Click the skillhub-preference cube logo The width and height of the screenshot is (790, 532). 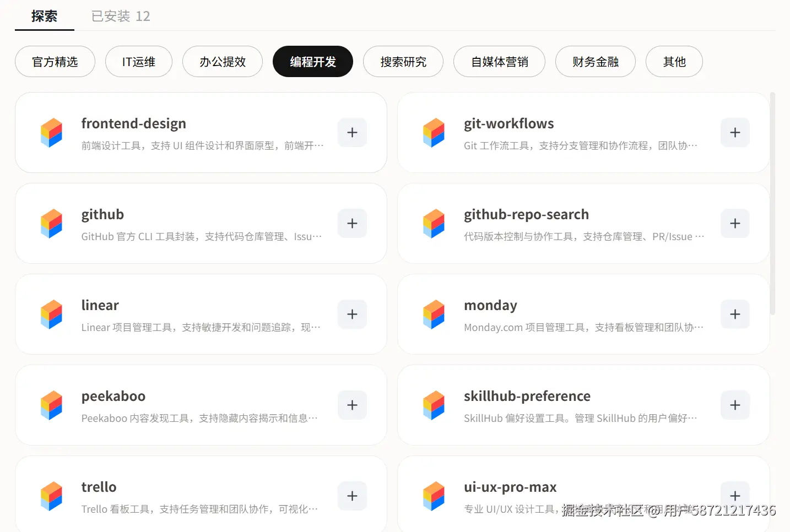(434, 405)
